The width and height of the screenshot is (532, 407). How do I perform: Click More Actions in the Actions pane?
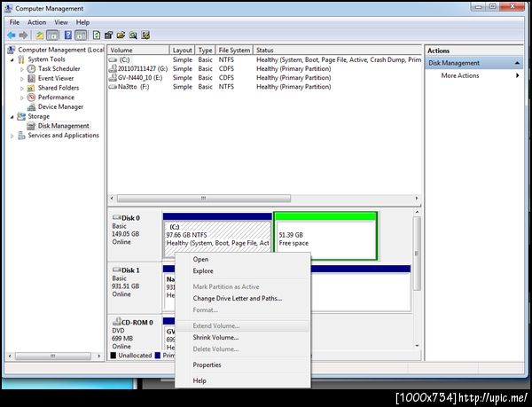[460, 75]
